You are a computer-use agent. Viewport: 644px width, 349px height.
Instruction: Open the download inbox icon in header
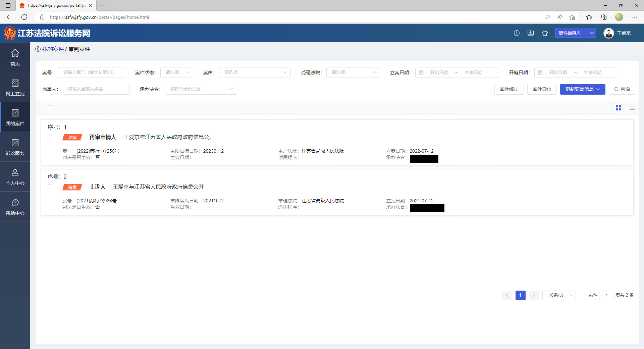click(x=531, y=33)
